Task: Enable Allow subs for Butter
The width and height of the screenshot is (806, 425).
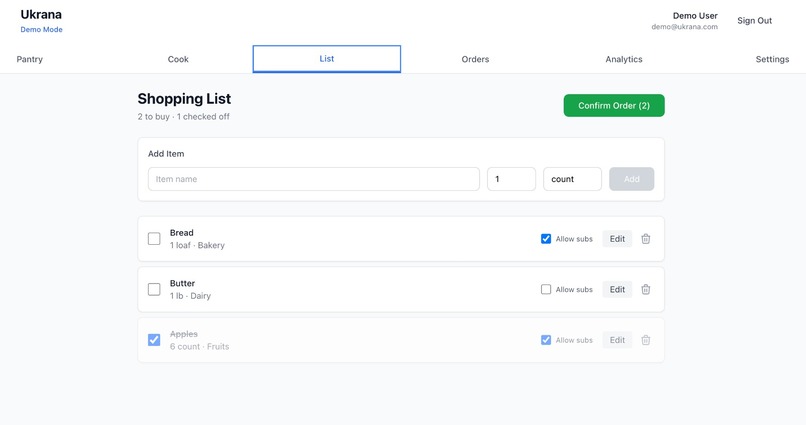Action: tap(546, 289)
